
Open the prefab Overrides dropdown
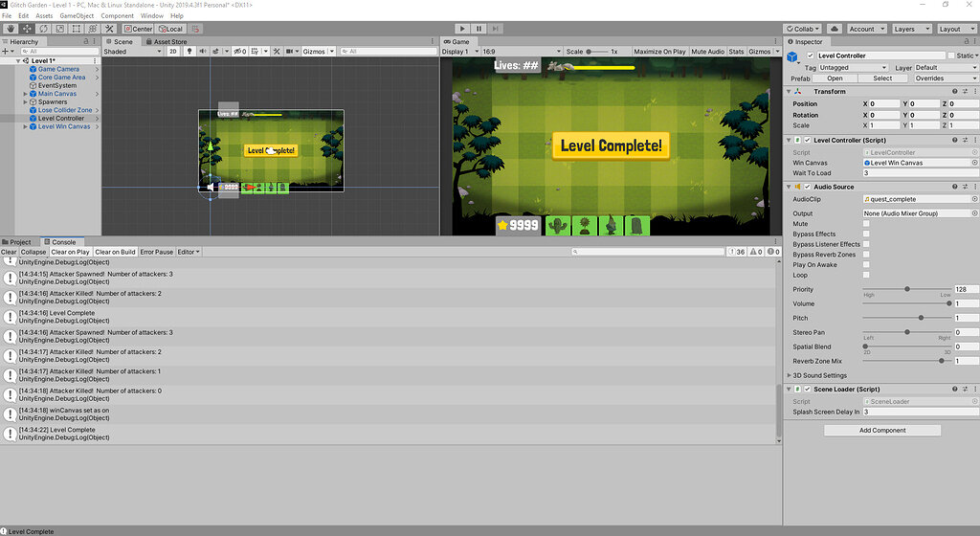pyautogui.click(x=947, y=78)
